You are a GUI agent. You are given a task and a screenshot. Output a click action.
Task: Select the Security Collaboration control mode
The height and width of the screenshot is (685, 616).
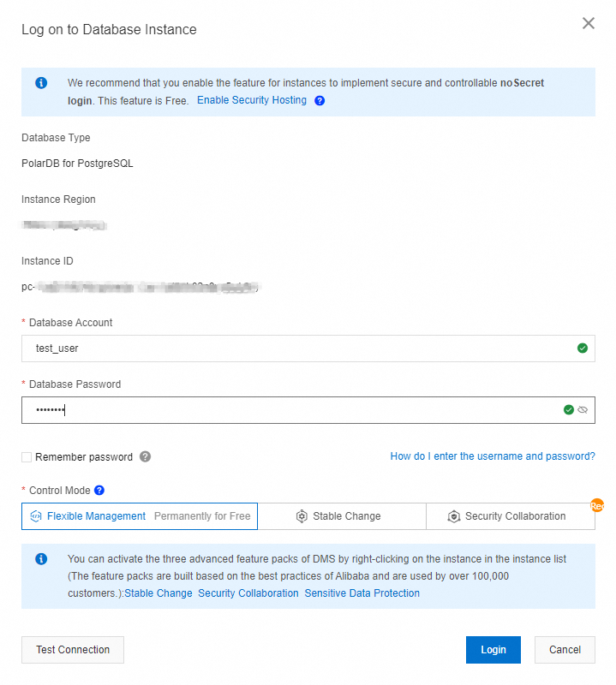click(x=511, y=516)
